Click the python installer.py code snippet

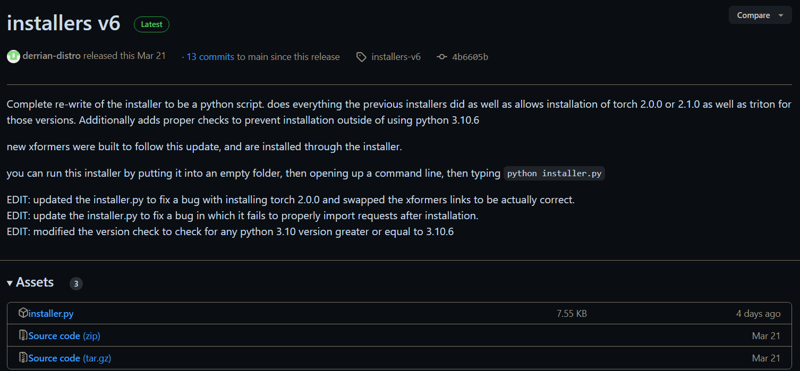pyautogui.click(x=555, y=174)
